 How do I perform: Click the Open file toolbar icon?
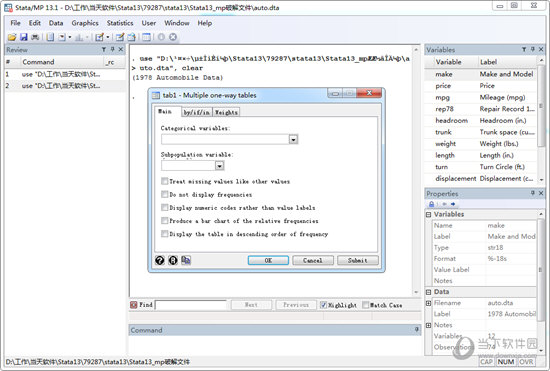[x=12, y=37]
